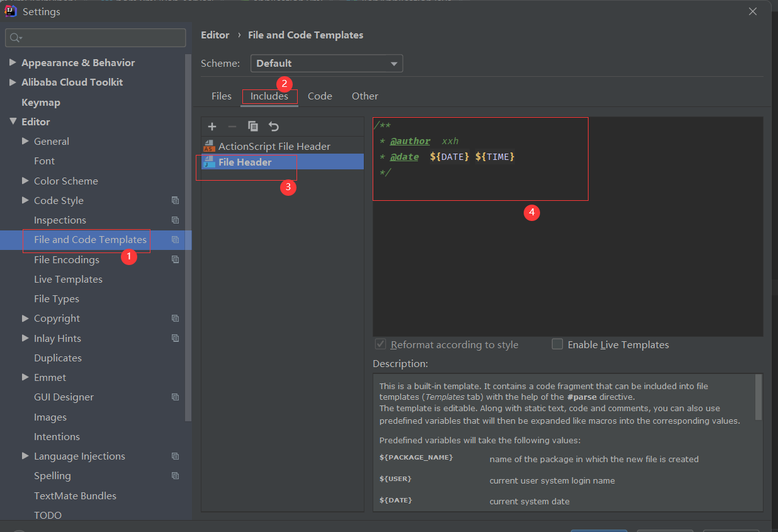Collapse the Editor tree section

[13, 122]
